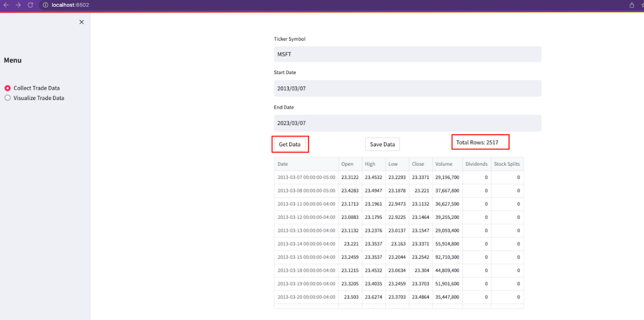
Task: Click the browser forward navigation arrow
Action: click(18, 5)
